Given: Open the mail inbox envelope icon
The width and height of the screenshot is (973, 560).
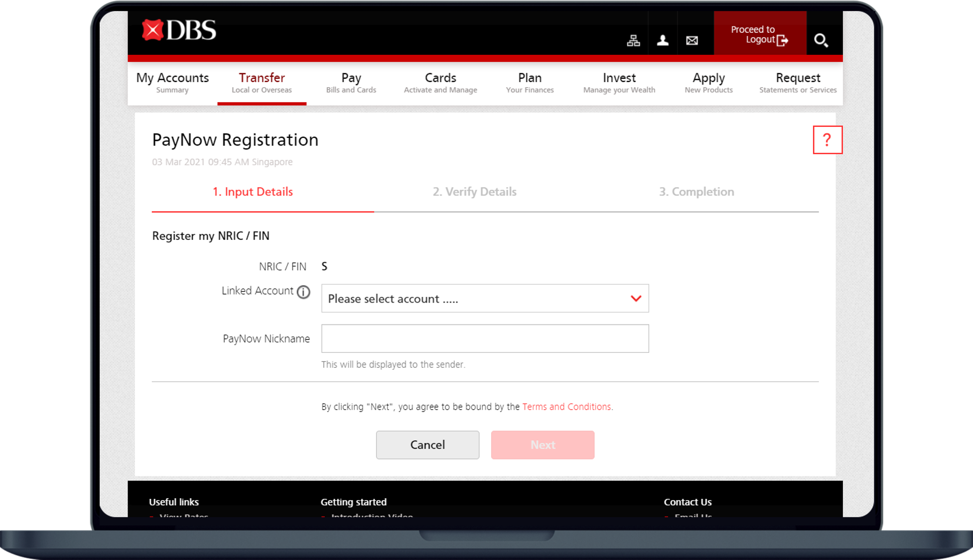Looking at the screenshot, I should point(692,40).
